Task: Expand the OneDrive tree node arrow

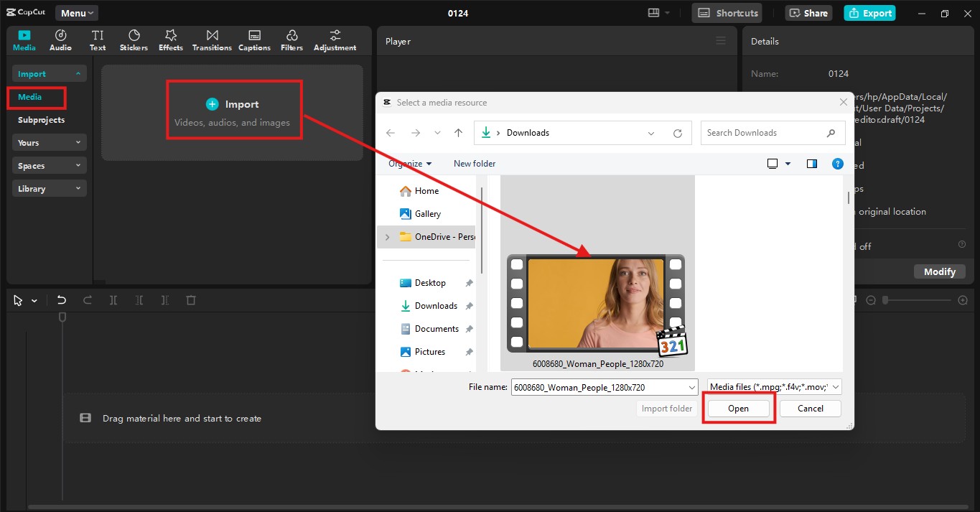Action: click(x=388, y=237)
